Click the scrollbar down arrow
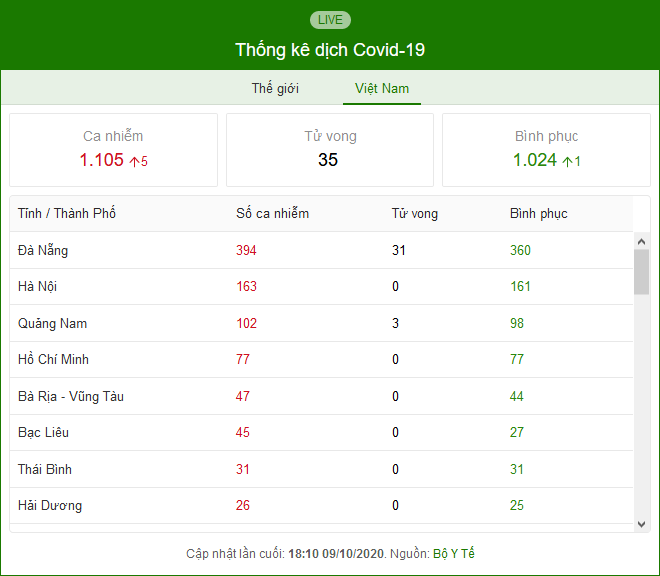This screenshot has width=660, height=576. (x=641, y=524)
